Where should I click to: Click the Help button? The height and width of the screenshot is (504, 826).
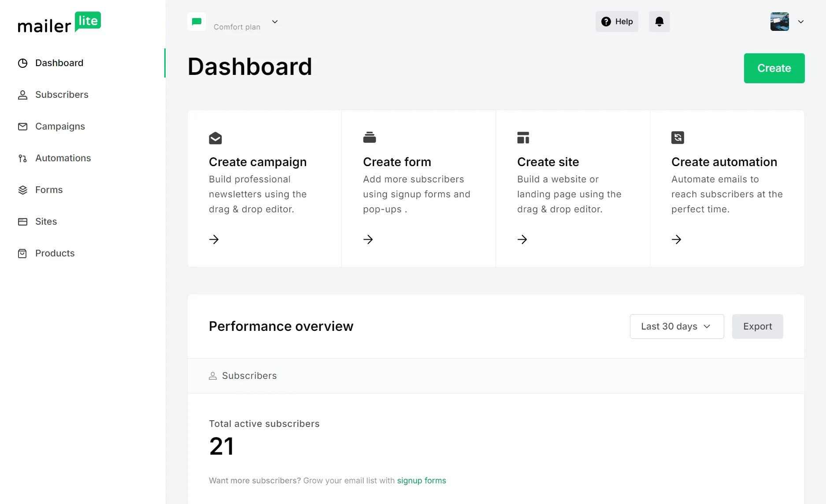pyautogui.click(x=617, y=22)
